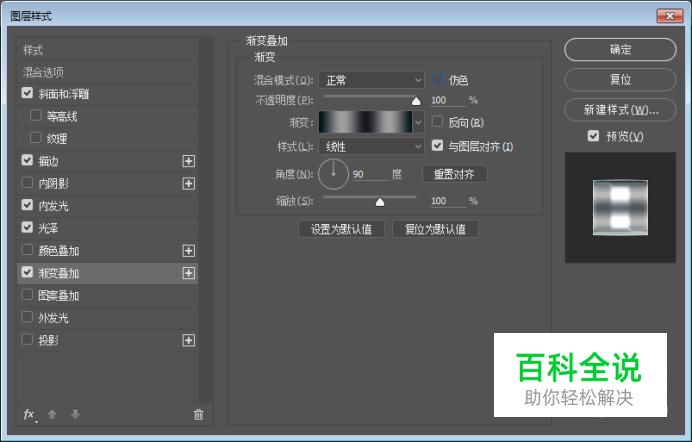Click the 角度 value field showing 90

point(370,174)
